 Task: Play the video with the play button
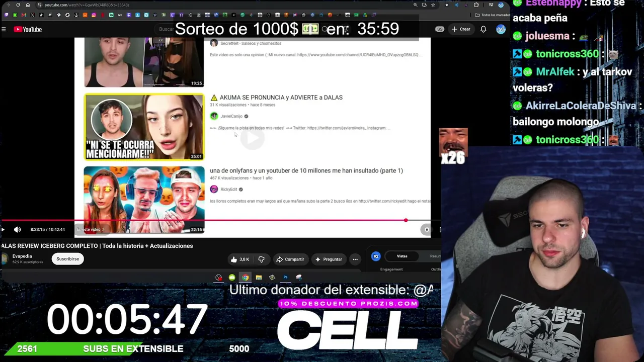3,230
